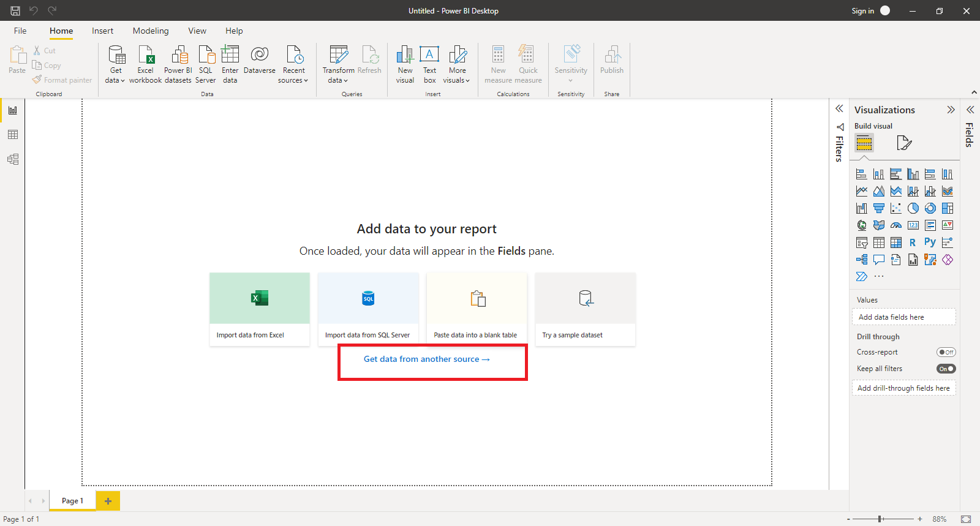Select the Clustered column chart visual
980x526 pixels.
point(913,174)
